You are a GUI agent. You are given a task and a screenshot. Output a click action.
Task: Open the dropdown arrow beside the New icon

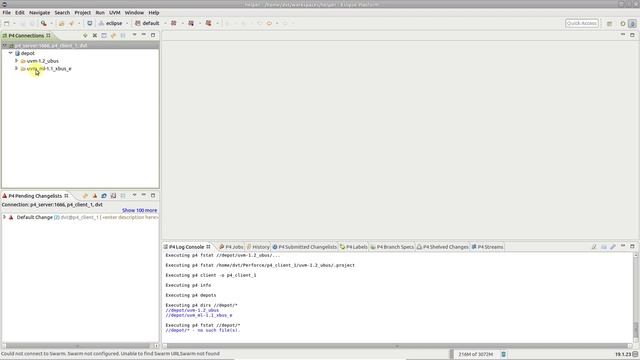(x=14, y=23)
